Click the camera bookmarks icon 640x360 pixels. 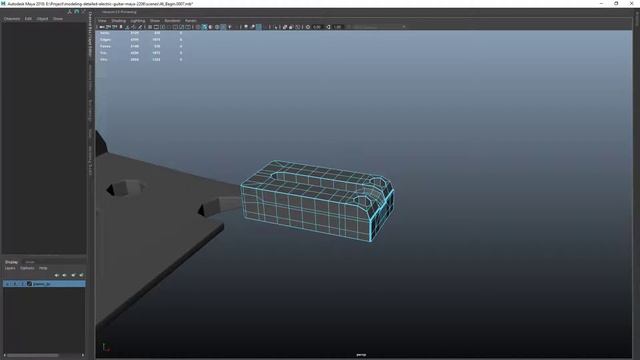121,27
